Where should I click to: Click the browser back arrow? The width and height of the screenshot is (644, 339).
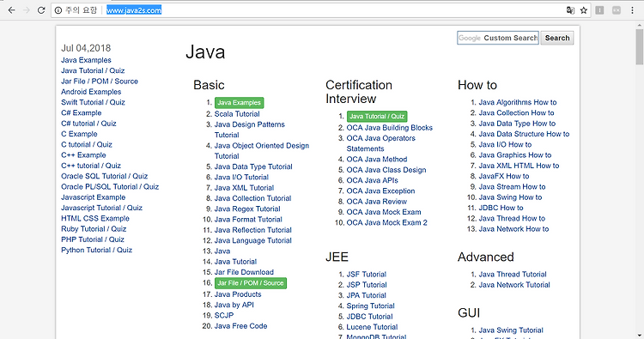coord(11,10)
